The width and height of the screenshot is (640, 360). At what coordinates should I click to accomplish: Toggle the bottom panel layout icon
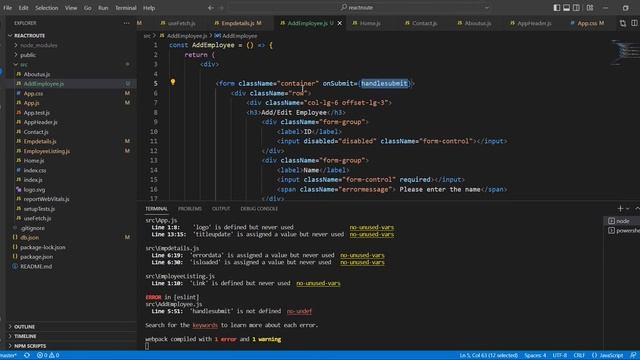[567, 8]
